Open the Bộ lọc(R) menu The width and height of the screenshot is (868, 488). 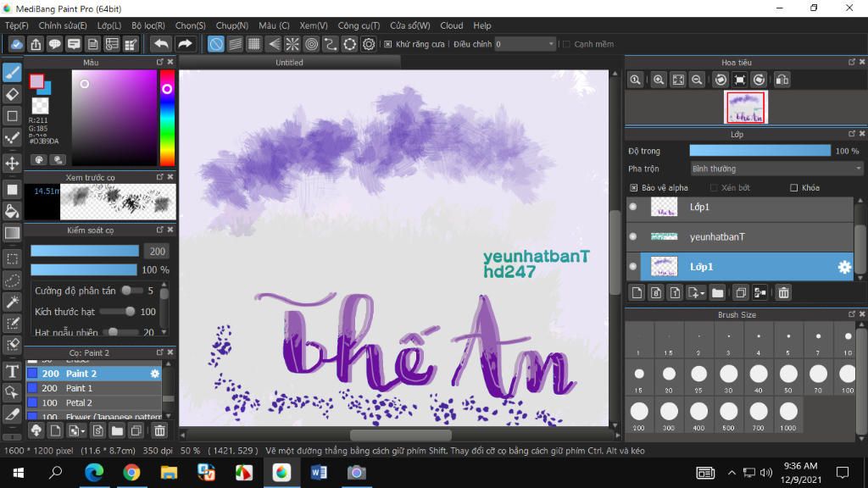pyautogui.click(x=148, y=25)
